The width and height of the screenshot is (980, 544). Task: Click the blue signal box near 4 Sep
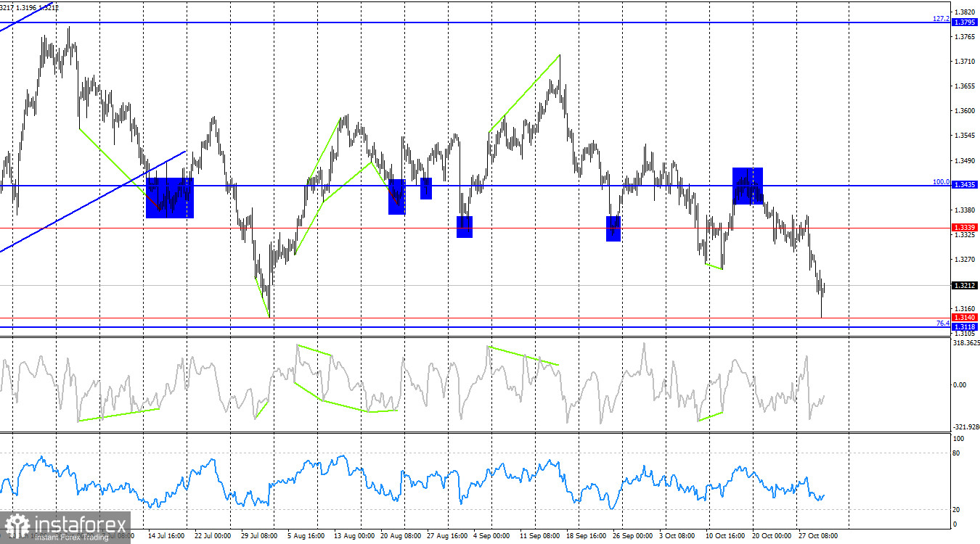pyautogui.click(x=465, y=228)
